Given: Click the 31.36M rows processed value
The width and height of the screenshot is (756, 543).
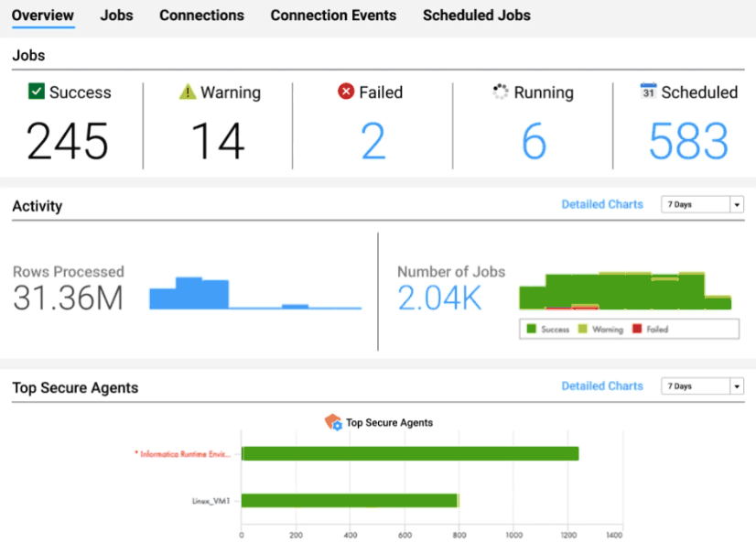Looking at the screenshot, I should click(68, 298).
